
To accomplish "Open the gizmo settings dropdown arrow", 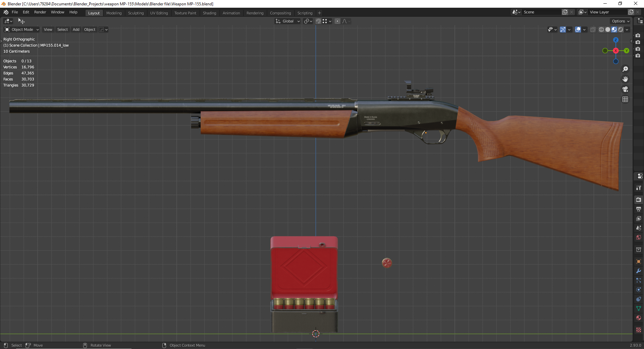I will coord(569,30).
